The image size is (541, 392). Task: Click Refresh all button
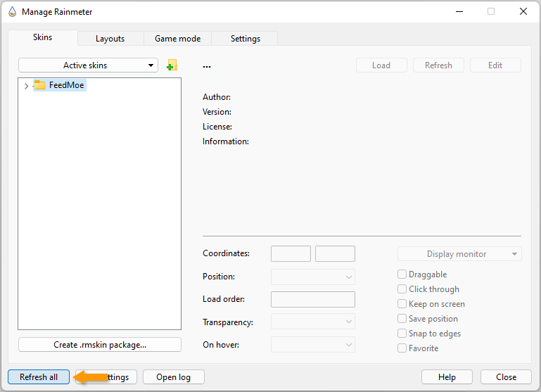click(39, 377)
